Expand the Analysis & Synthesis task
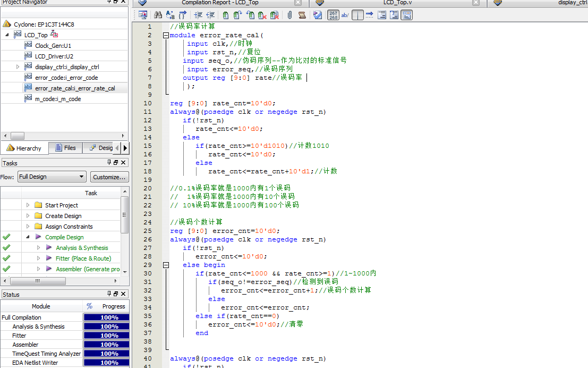 (x=38, y=248)
